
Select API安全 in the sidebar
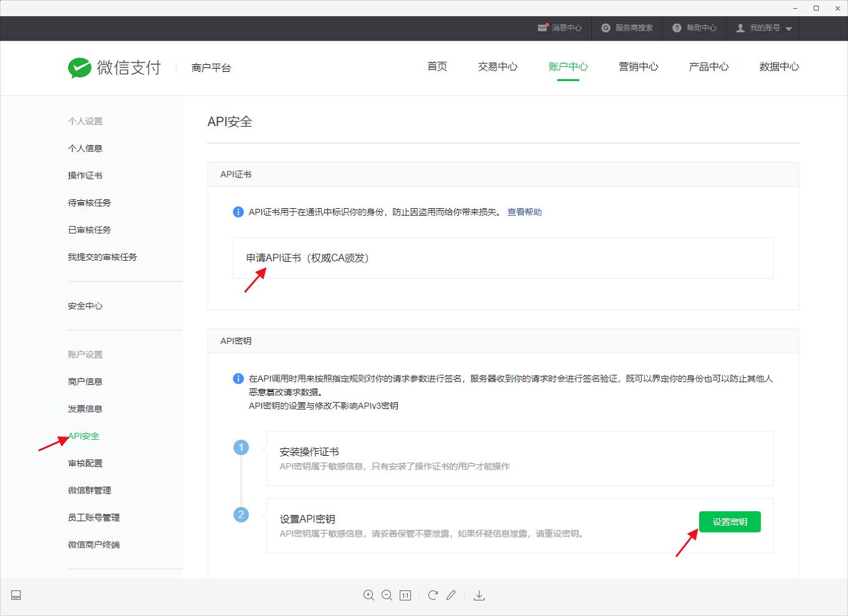(84, 436)
